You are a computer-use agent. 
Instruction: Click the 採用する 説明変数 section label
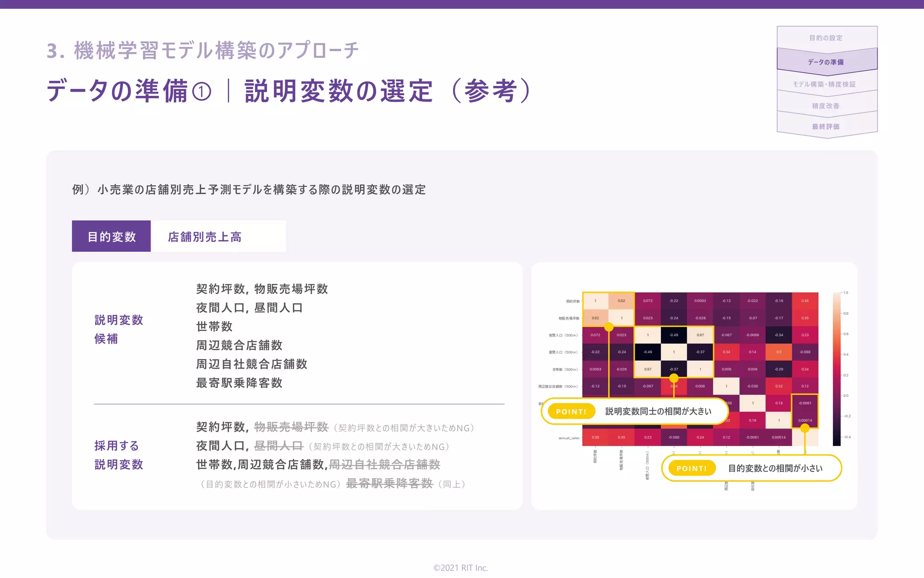click(x=119, y=455)
